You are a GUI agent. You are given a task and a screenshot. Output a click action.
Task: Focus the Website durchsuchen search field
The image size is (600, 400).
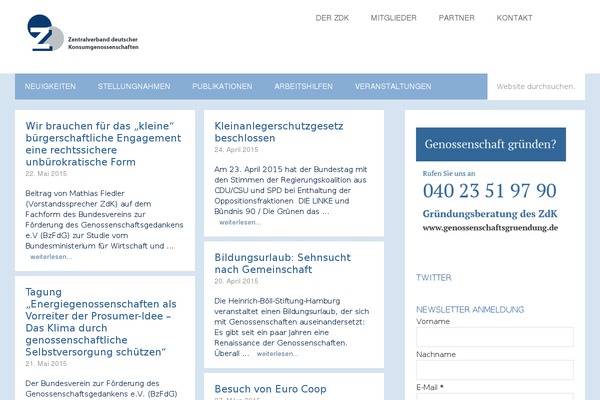click(x=536, y=87)
